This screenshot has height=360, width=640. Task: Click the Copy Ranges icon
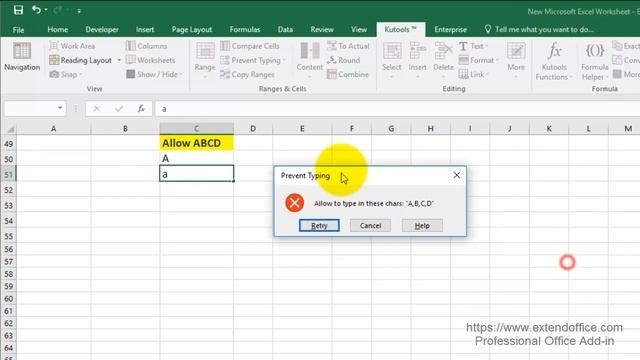[224, 74]
